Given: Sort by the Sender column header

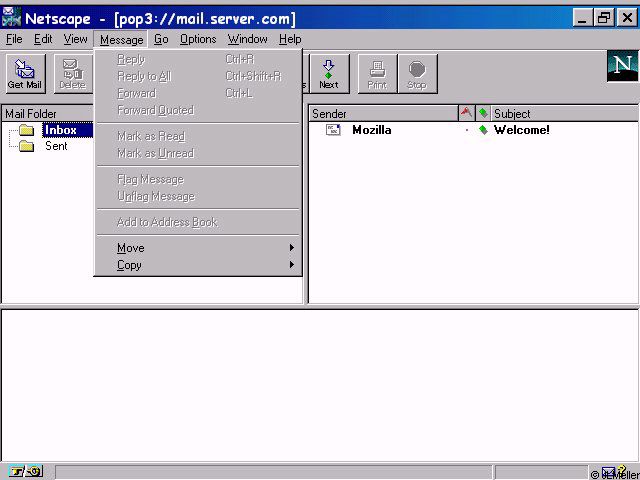Looking at the screenshot, I should pos(383,113).
